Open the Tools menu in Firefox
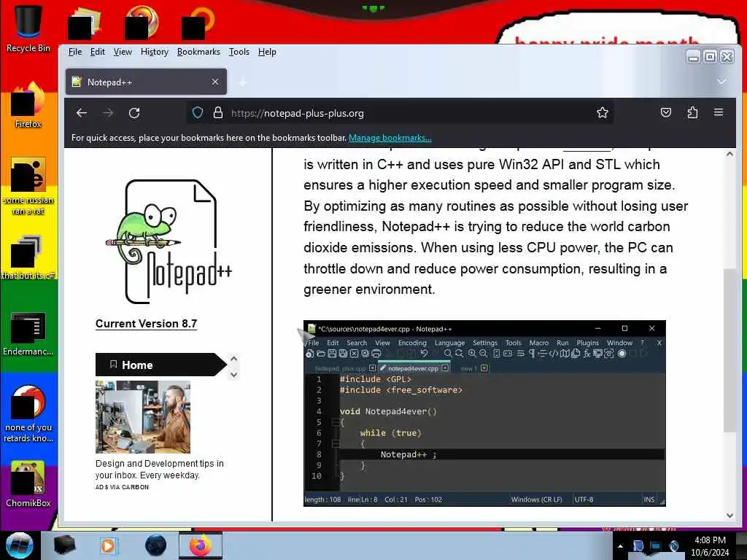Image resolution: width=747 pixels, height=560 pixels. coord(239,52)
